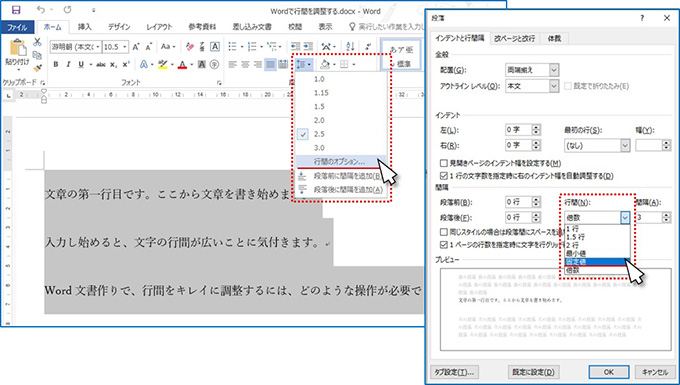680x385 pixels.
Task: Click the Increase Indent icon
Action: [308, 46]
